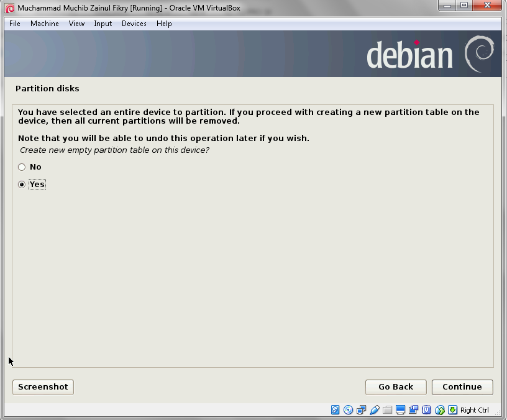Click the Continue button

coord(462,386)
